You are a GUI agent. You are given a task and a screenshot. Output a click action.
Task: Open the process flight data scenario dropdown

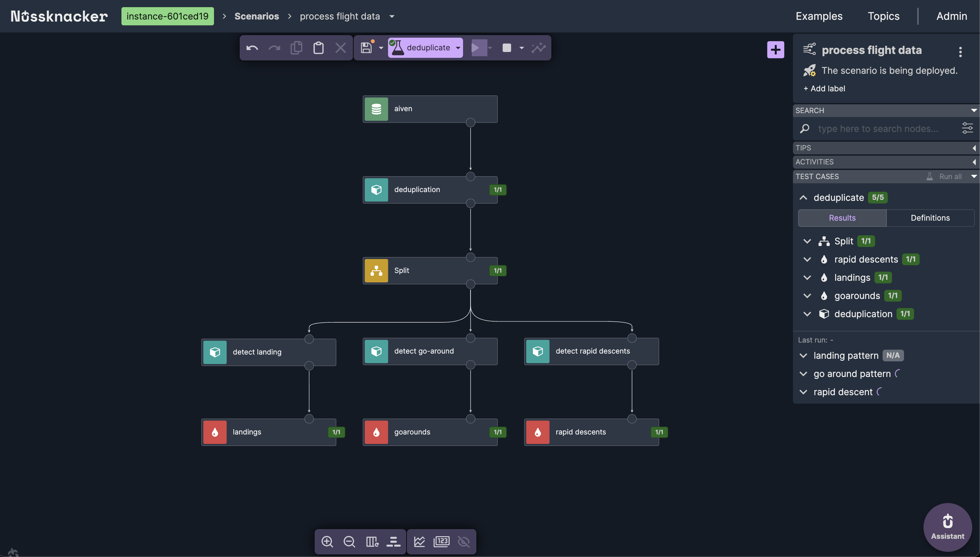tap(391, 16)
